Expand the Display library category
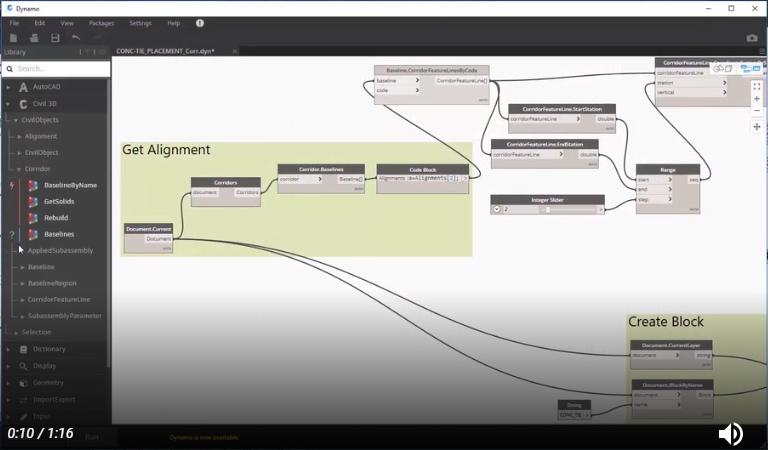Image resolution: width=768 pixels, height=450 pixels. coord(8,366)
